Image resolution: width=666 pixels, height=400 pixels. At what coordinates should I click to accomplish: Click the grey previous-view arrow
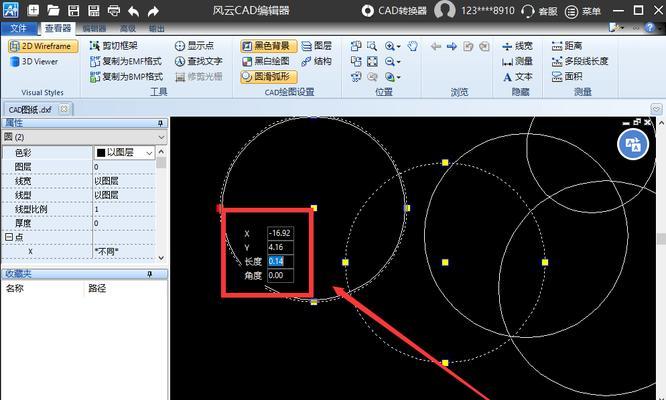pyautogui.click(x=436, y=46)
